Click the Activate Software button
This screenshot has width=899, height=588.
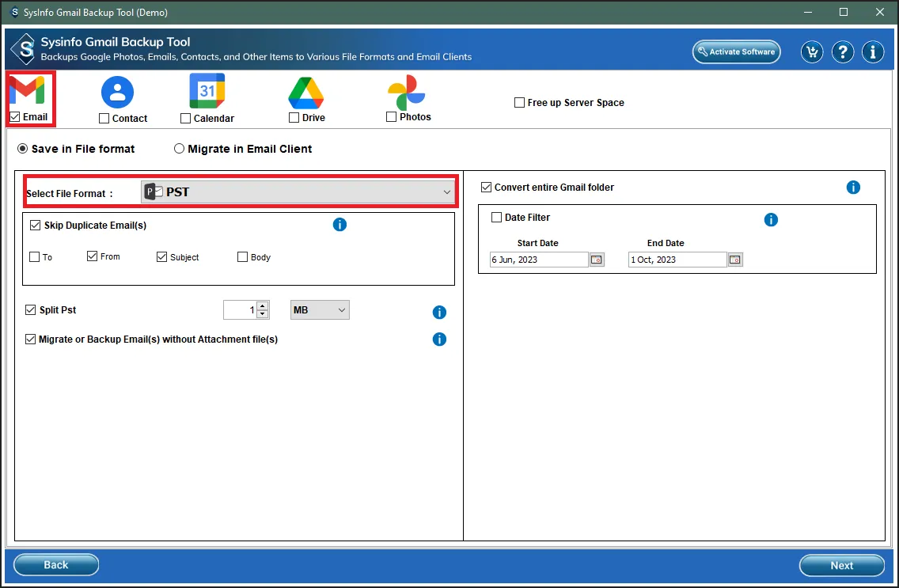[736, 52]
